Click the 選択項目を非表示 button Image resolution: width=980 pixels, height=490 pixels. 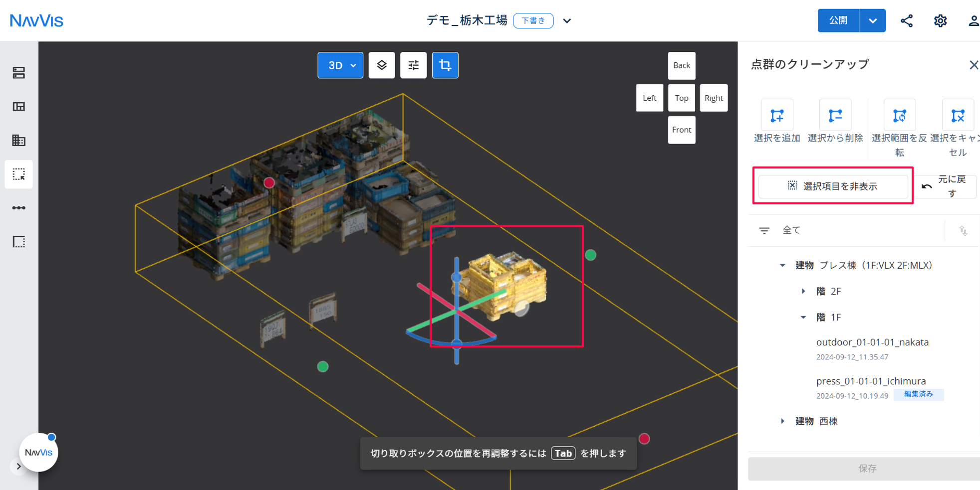[x=833, y=186]
